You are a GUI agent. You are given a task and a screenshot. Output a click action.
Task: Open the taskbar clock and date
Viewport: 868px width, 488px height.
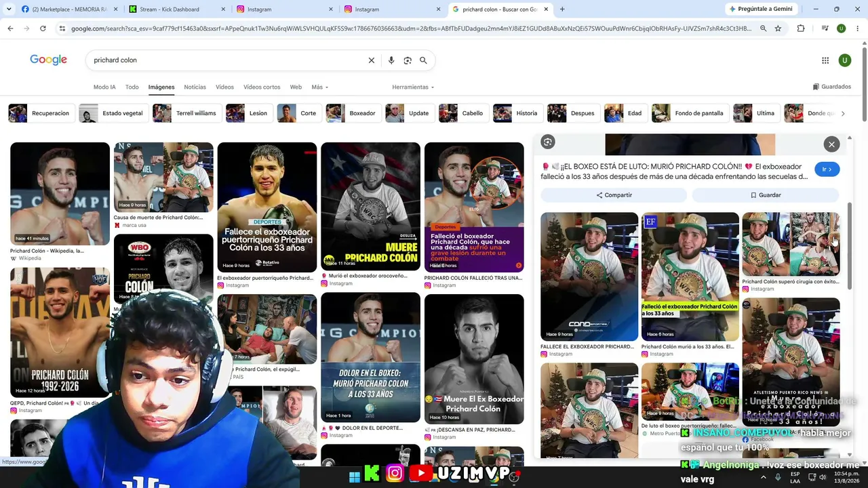tap(848, 477)
